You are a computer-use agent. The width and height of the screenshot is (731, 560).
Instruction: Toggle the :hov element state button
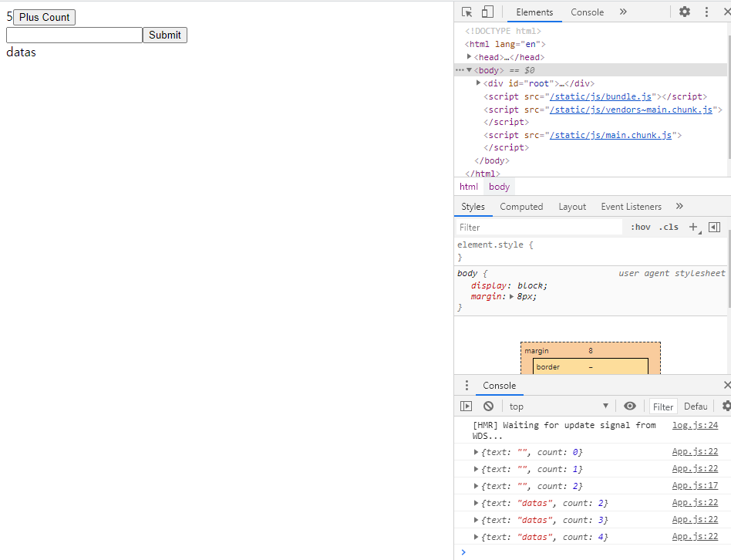coord(641,227)
